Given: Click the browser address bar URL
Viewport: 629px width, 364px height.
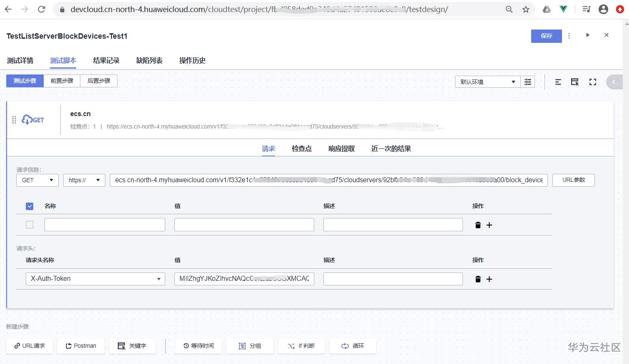Looking at the screenshot, I should click(259, 9).
